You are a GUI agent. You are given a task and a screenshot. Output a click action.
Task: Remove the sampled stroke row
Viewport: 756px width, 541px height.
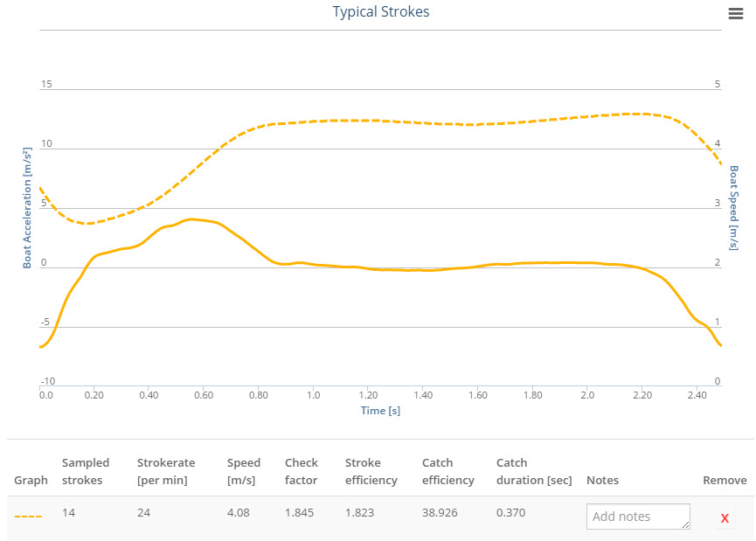coord(725,518)
